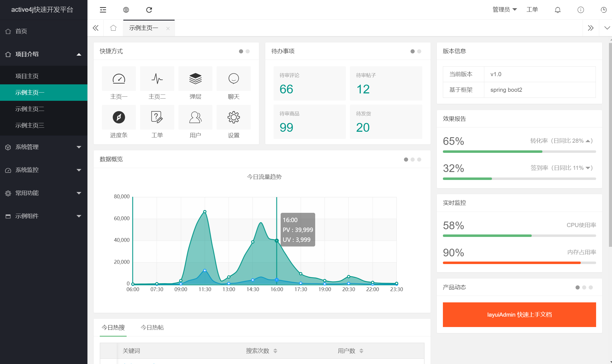Open the 用户 users shortcut icon

(195, 117)
